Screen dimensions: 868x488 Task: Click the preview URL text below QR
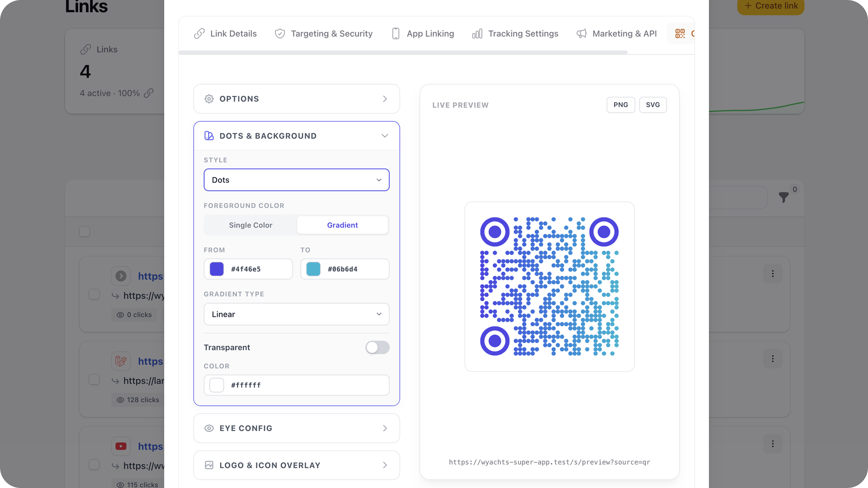(549, 462)
